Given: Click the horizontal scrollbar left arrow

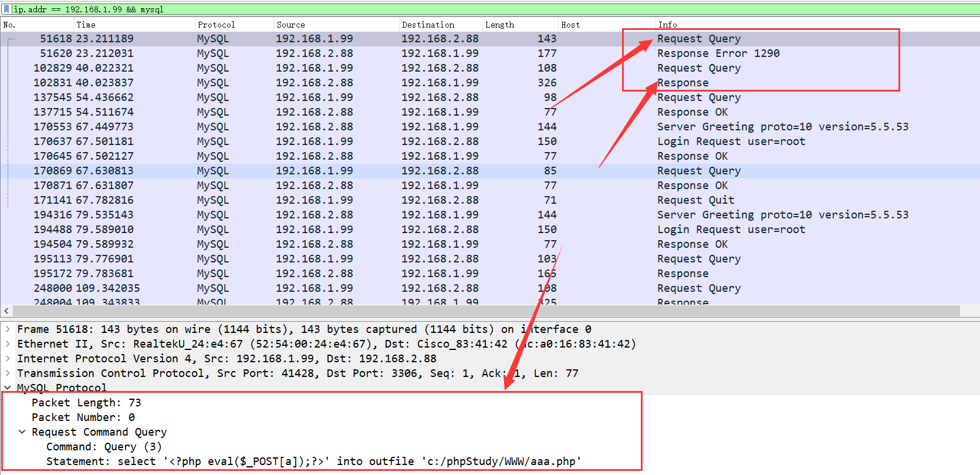Looking at the screenshot, I should 6,311.
